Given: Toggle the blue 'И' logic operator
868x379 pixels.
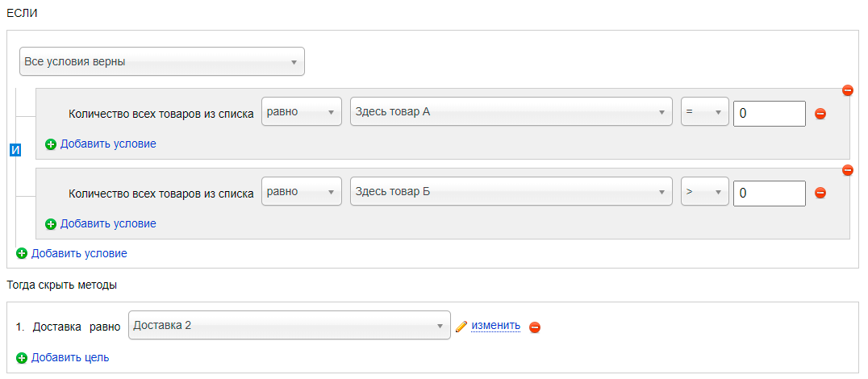Looking at the screenshot, I should [15, 150].
